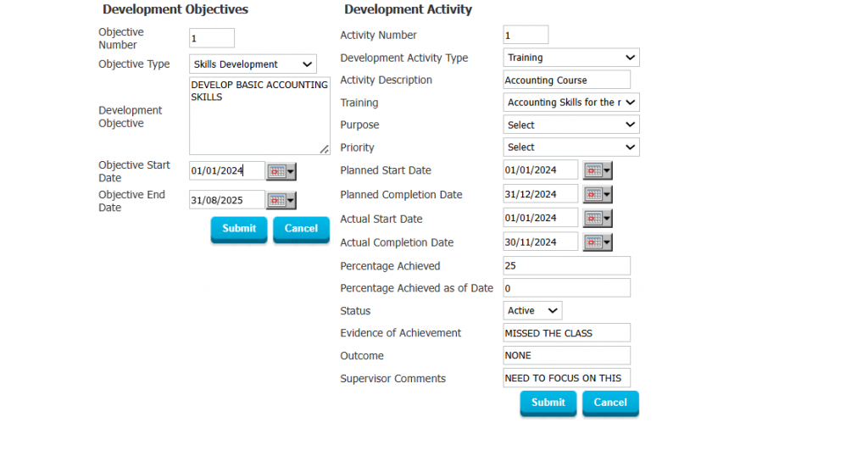Screen dimensions: 868x456
Task: Open calendar icon beside Actual Completion Date
Action: (x=598, y=242)
